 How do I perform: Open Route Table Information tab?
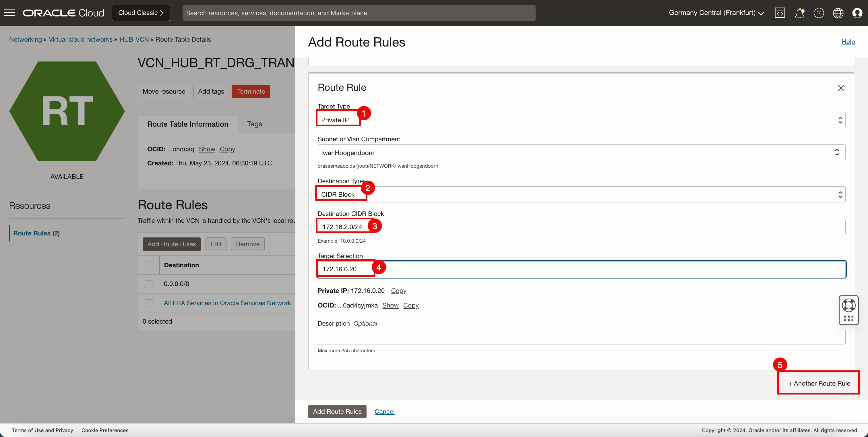pos(188,124)
